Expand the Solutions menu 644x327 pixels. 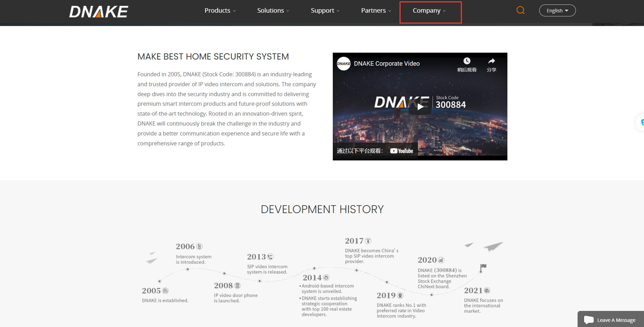click(x=273, y=11)
